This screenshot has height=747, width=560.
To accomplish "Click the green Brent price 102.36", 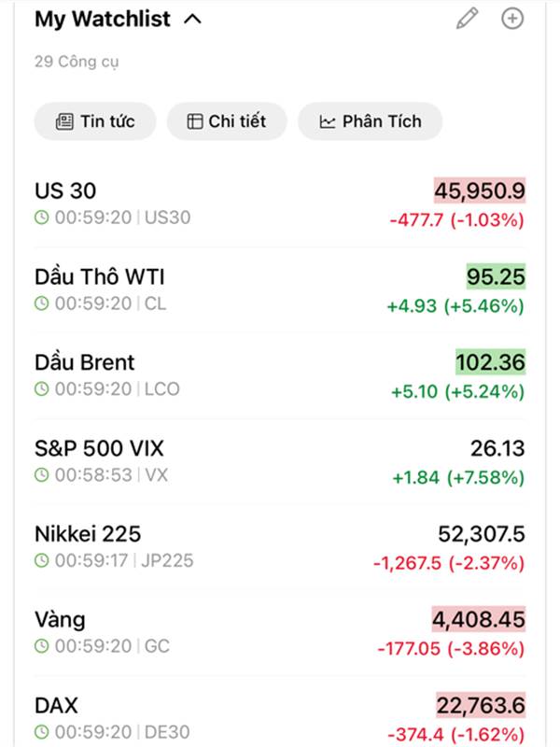I will pos(490,362).
